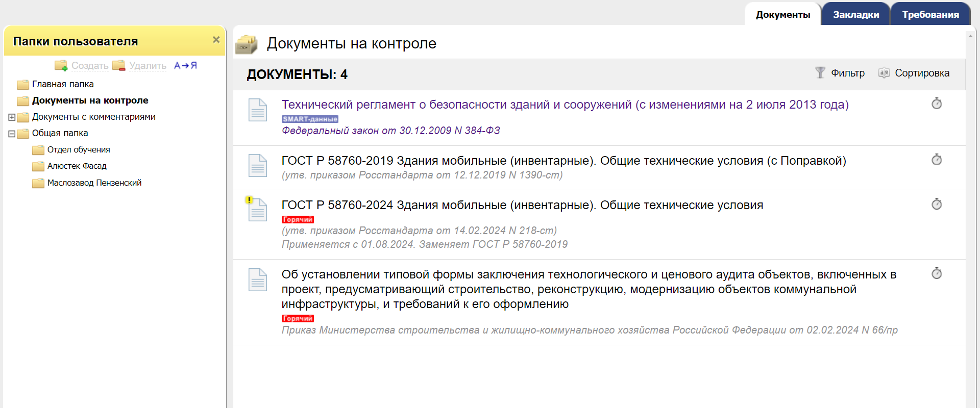The height and width of the screenshot is (408, 980).
Task: Click Федеральный закон от 30.12.2009 N 384-ФЗ text
Action: 390,131
